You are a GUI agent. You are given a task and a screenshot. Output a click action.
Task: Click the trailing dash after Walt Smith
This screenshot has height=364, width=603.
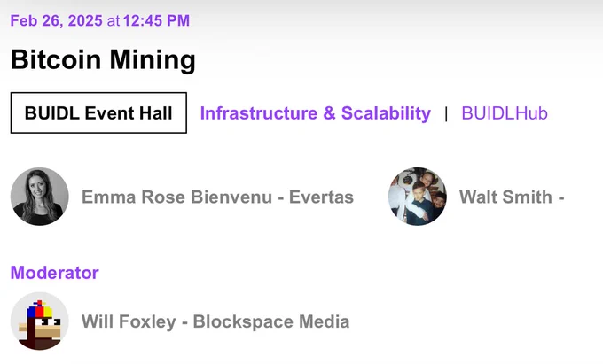[x=561, y=197]
